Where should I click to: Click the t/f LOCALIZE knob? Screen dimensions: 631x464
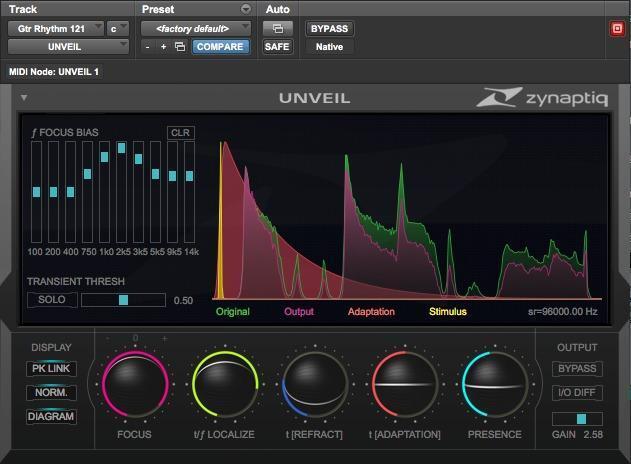click(225, 384)
